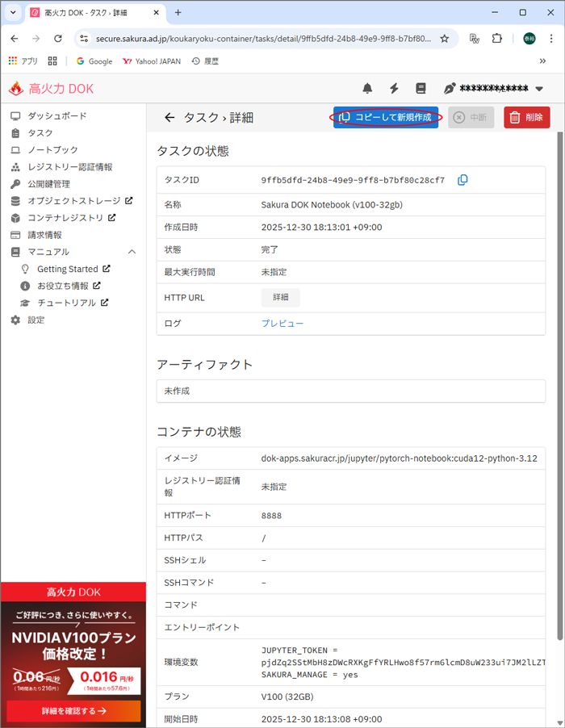
Task: Open the Chrome profile avatar
Action: click(529, 39)
